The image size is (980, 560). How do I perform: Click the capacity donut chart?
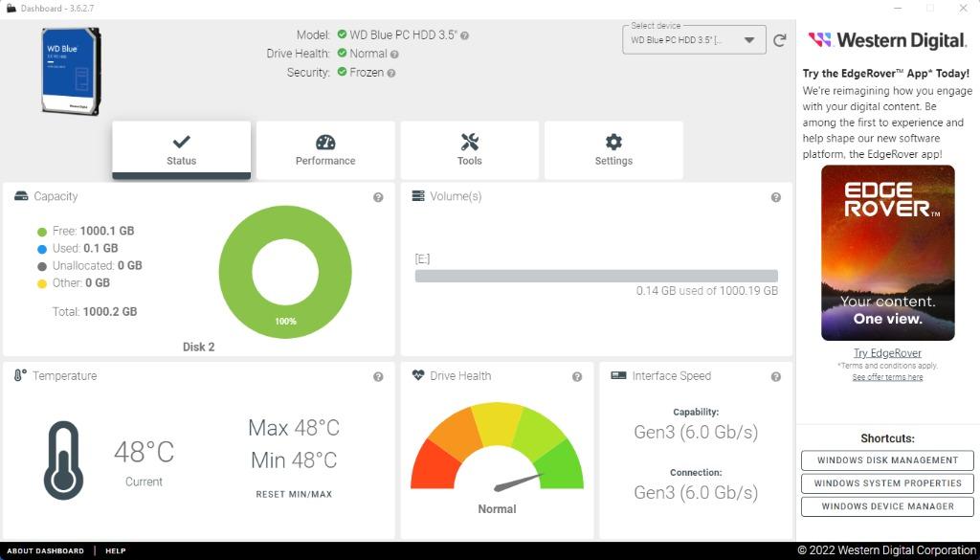[x=285, y=272]
